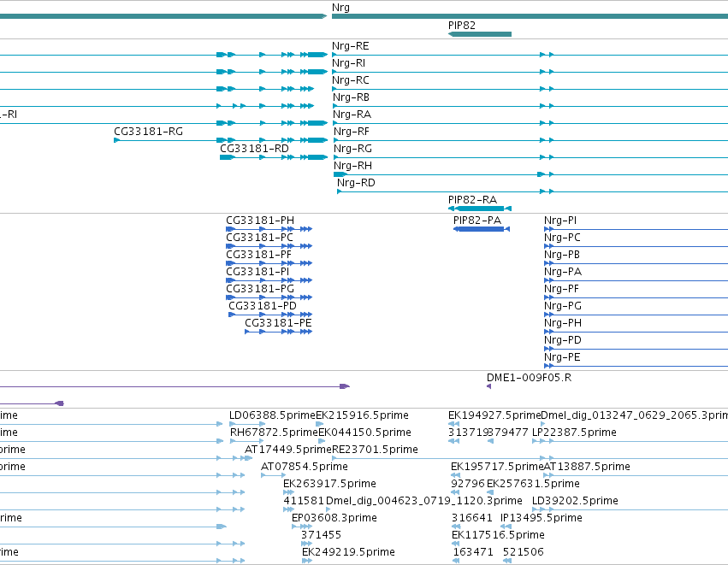Click the PIP82 gene bar

480,34
